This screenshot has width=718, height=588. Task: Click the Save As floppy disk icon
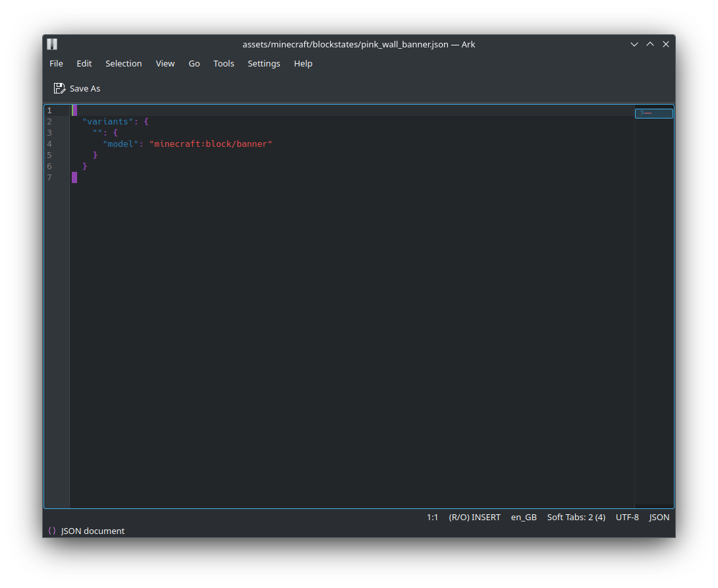click(59, 88)
